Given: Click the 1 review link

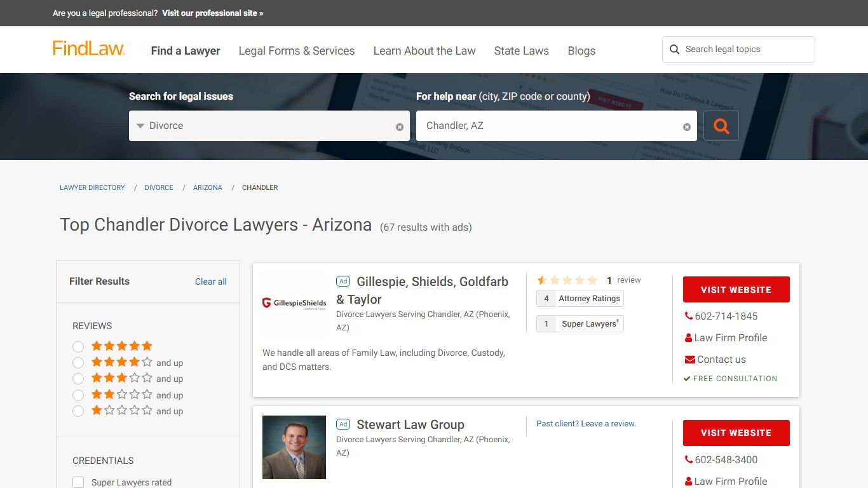Looking at the screenshot, I should [x=623, y=280].
